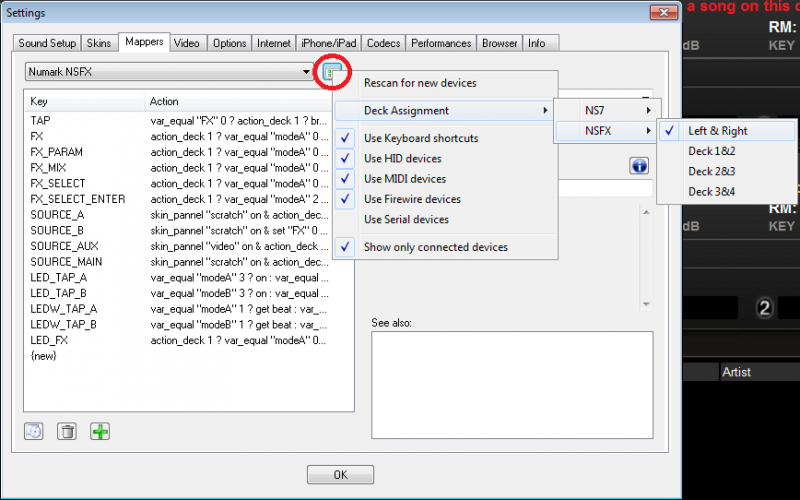Click the disc reset mapping icon
Viewport: 800px width, 500px height.
34,432
